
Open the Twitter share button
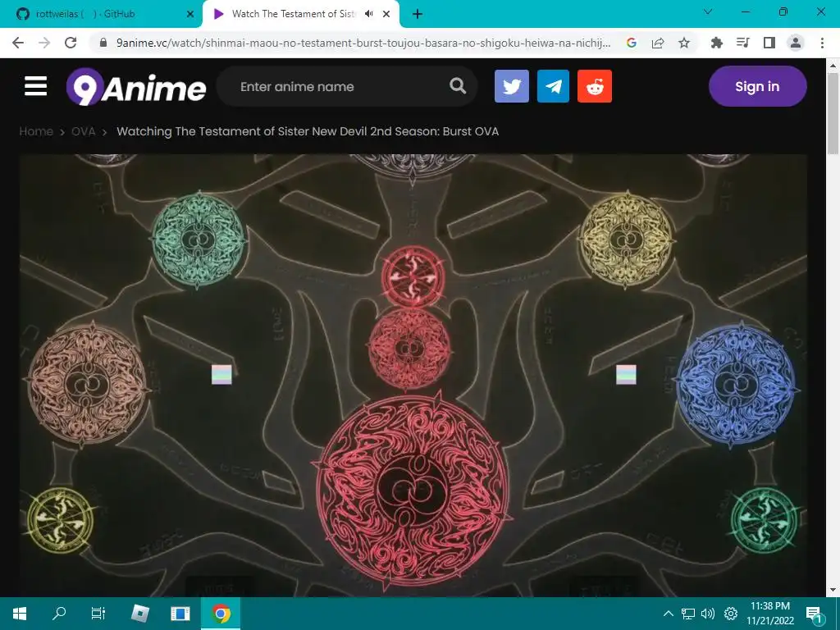[x=512, y=86]
